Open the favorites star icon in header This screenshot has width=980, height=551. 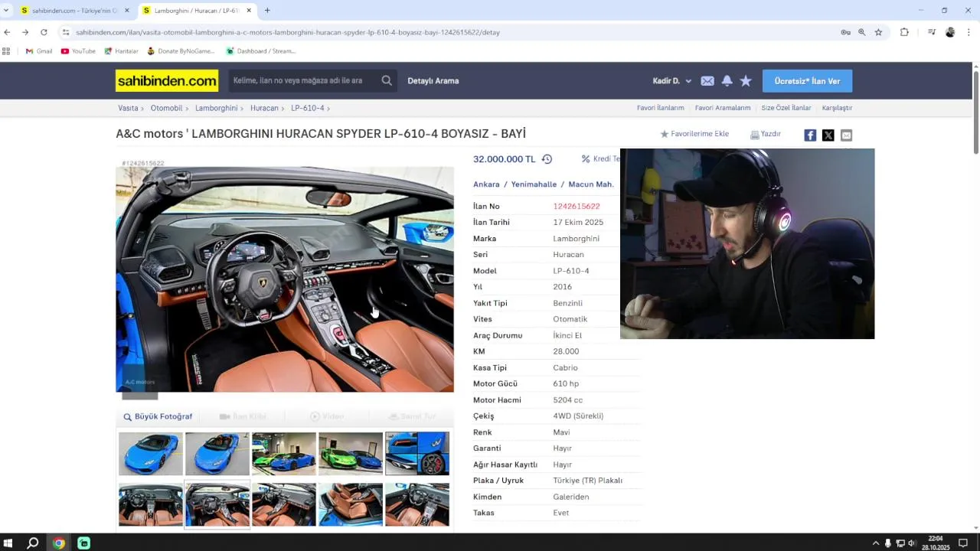click(746, 80)
